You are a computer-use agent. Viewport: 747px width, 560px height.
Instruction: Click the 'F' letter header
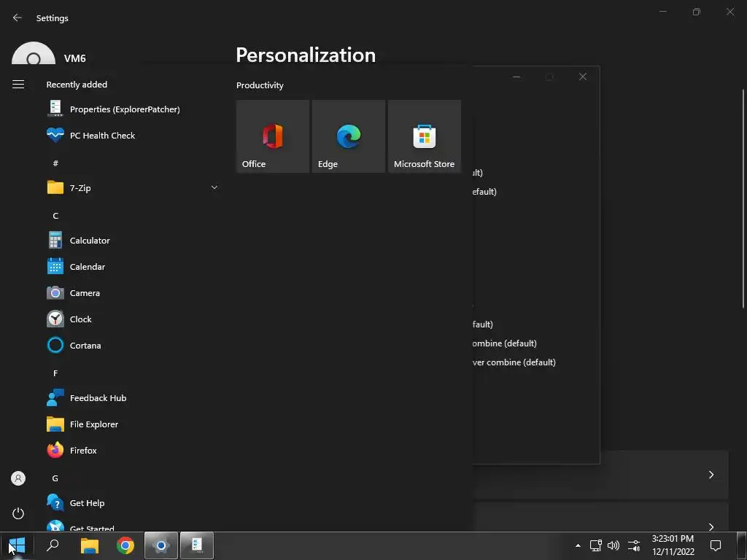tap(55, 373)
